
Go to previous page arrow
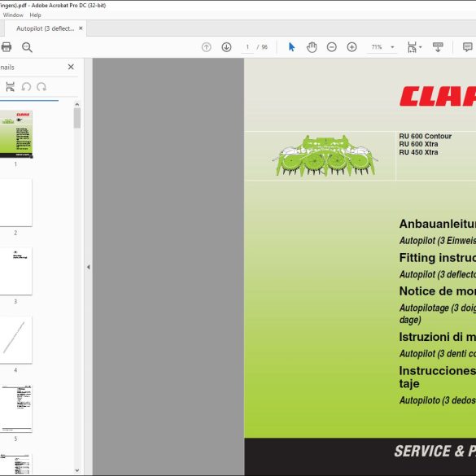click(207, 47)
